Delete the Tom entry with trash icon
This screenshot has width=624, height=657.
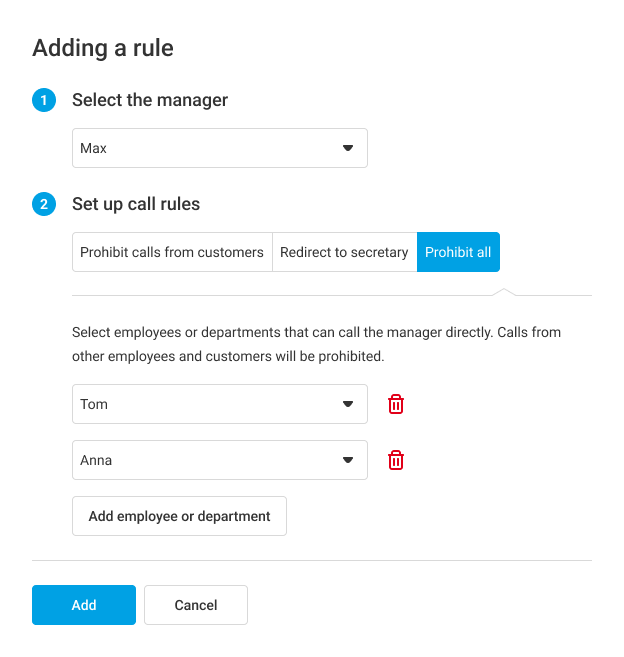pos(396,404)
